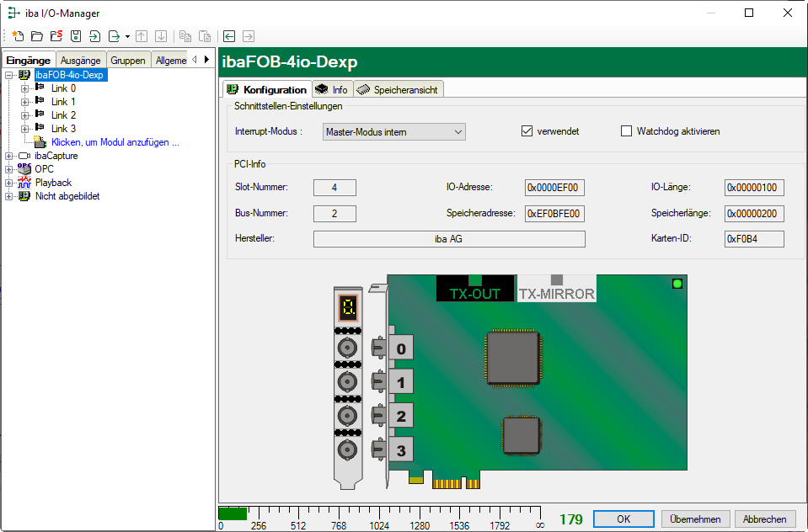
Task: Click the OPC icon in tree
Action: point(24,169)
